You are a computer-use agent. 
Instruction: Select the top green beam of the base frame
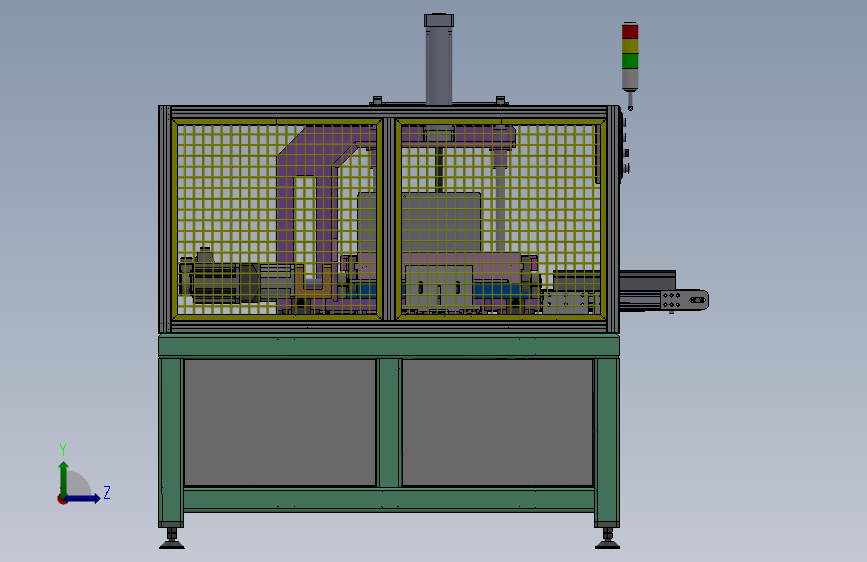389,346
